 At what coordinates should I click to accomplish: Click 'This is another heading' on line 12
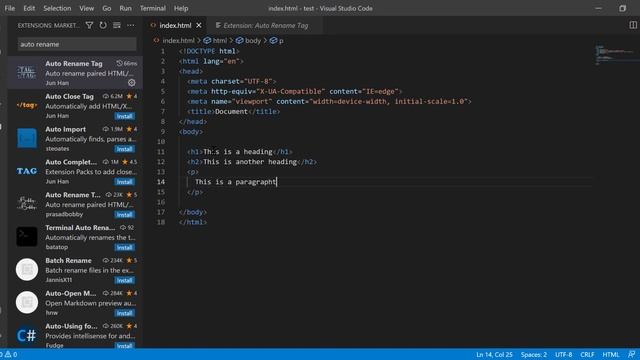(250, 162)
